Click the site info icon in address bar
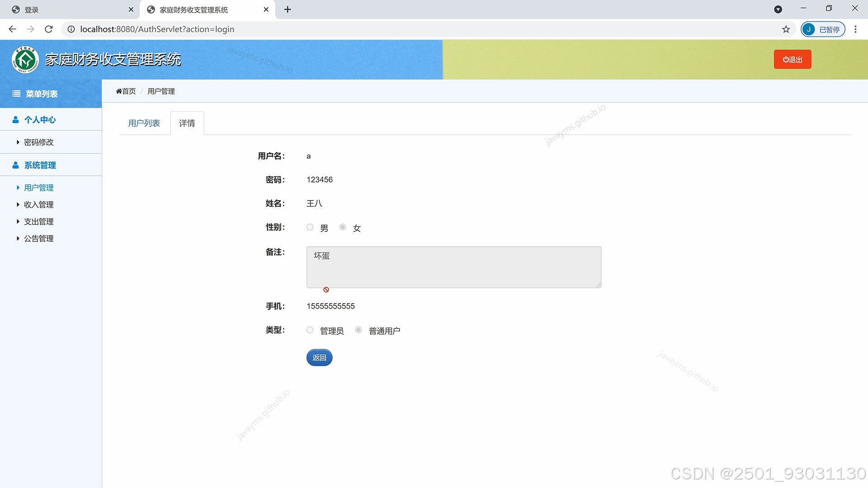This screenshot has width=868, height=488. 71,29
